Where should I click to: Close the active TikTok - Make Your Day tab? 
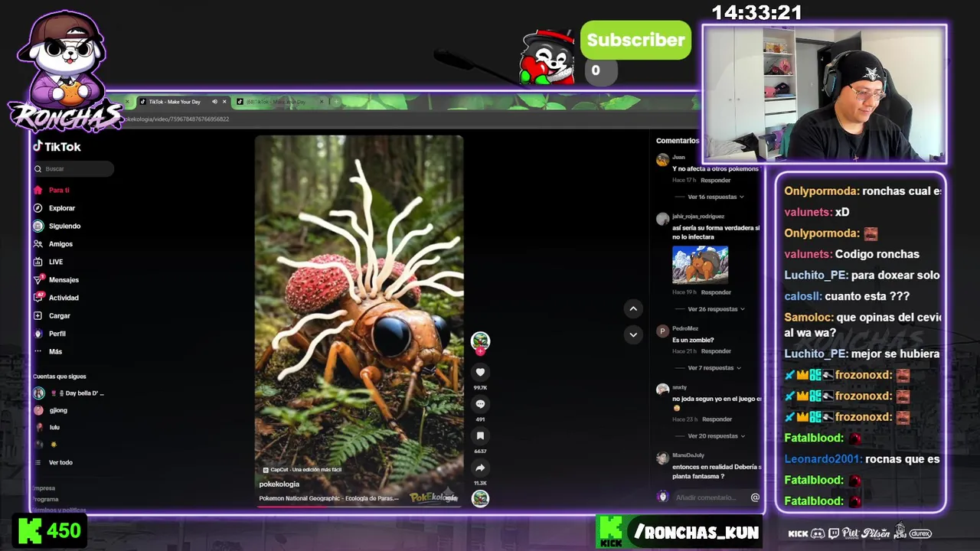224,102
